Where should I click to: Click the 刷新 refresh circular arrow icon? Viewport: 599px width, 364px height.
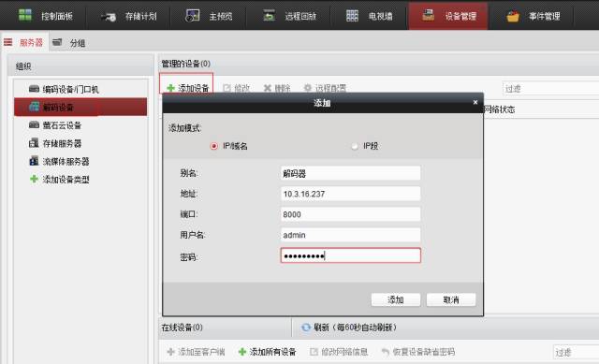click(x=306, y=328)
